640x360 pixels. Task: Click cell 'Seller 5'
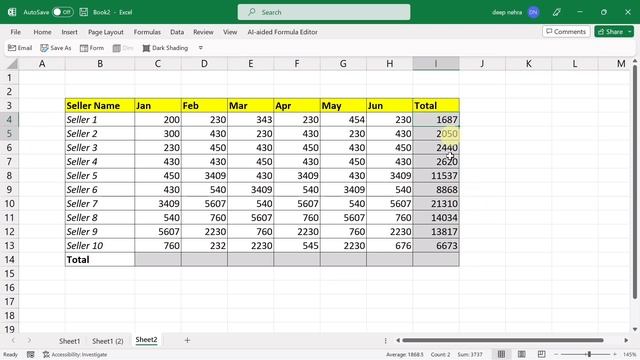100,176
